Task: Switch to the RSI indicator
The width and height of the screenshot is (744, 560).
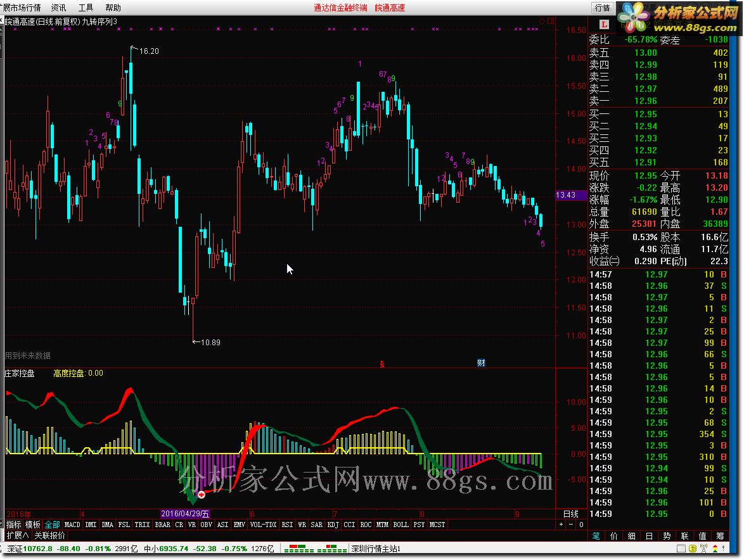Action: click(x=287, y=525)
